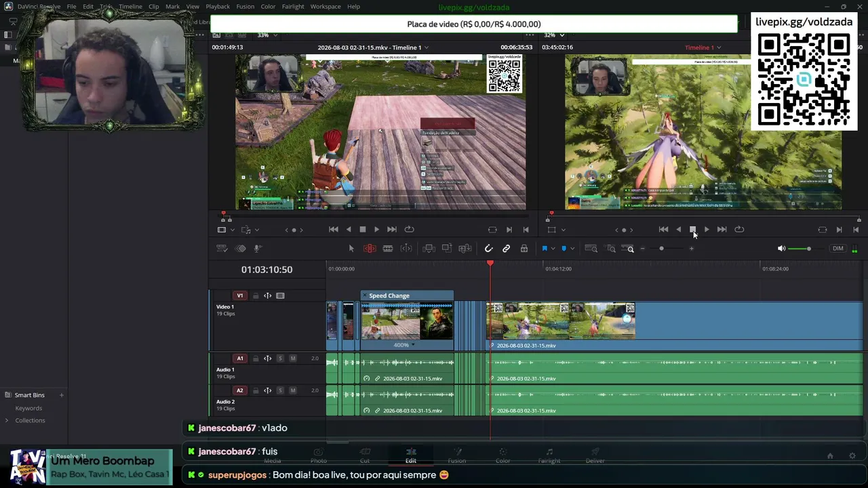Viewport: 868px width, 488px height.
Task: Stop playback in the timeline viewer
Action: [x=692, y=230]
